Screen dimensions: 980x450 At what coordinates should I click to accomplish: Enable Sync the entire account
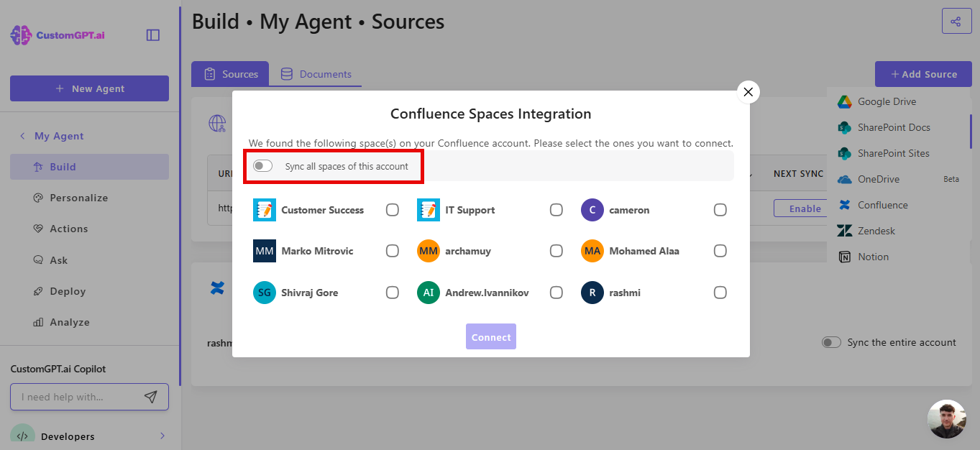click(x=831, y=342)
